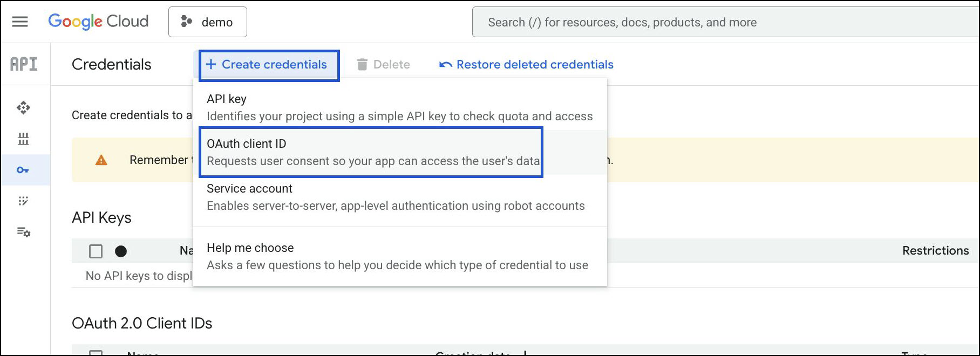Screen dimensions: 980x356
Task: Collapse the Create credentials dropdown
Action: (269, 65)
